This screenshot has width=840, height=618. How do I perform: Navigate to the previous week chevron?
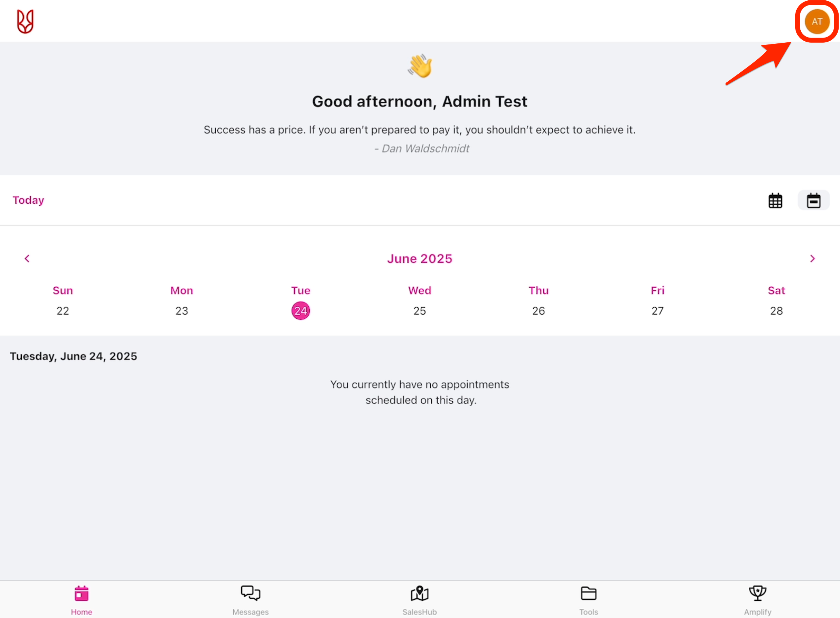(x=27, y=258)
